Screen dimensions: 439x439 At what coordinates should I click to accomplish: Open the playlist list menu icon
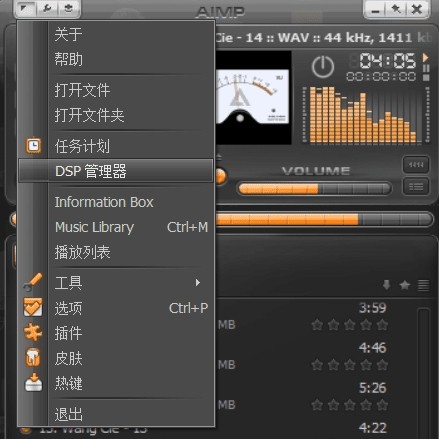click(423, 285)
